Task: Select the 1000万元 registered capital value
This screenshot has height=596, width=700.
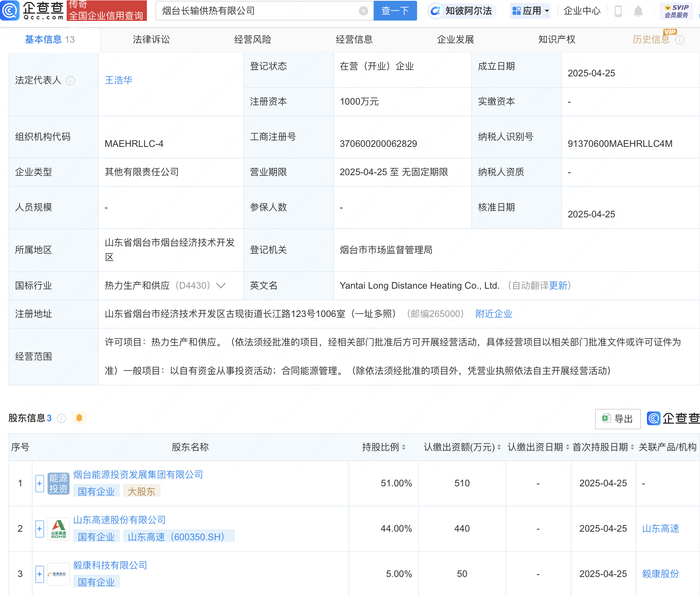Action: (x=359, y=102)
